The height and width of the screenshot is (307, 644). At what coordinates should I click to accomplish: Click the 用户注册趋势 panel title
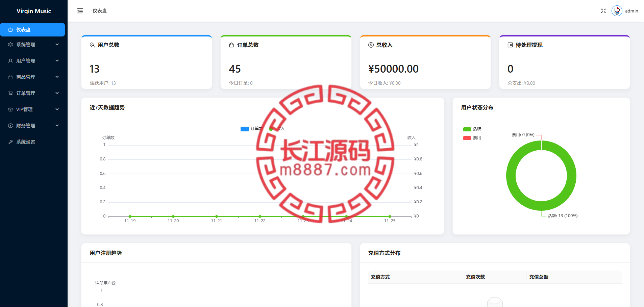(106, 253)
